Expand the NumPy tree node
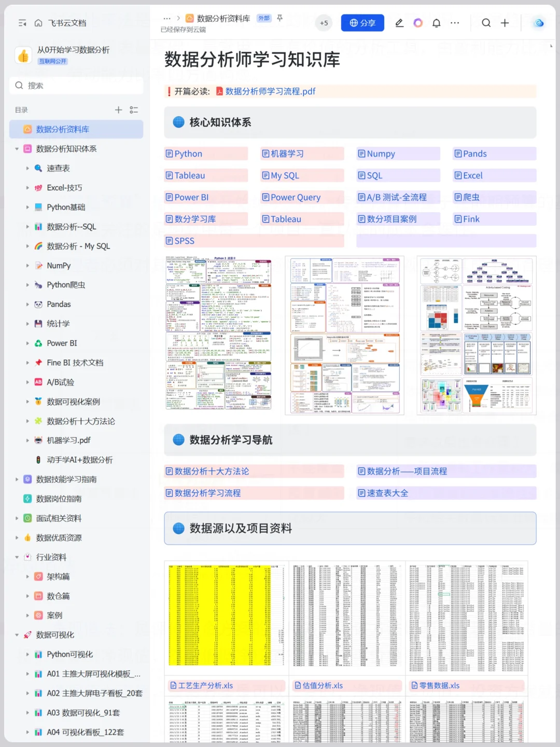 coord(27,266)
